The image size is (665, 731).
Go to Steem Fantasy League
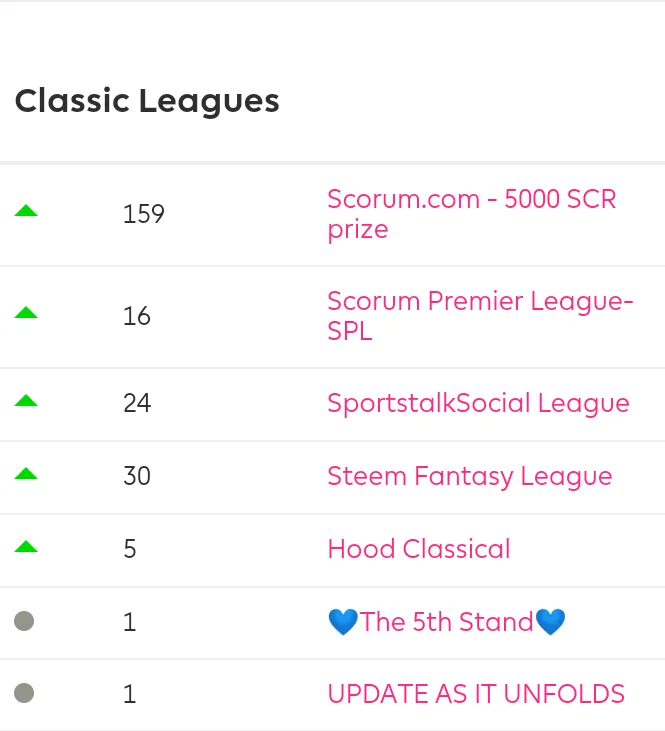[x=470, y=476]
